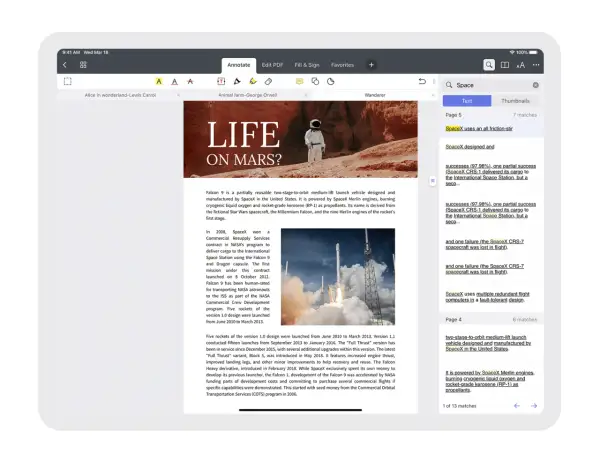Switch to the Favorites tab
The height and width of the screenshot is (461, 600).
(342, 65)
